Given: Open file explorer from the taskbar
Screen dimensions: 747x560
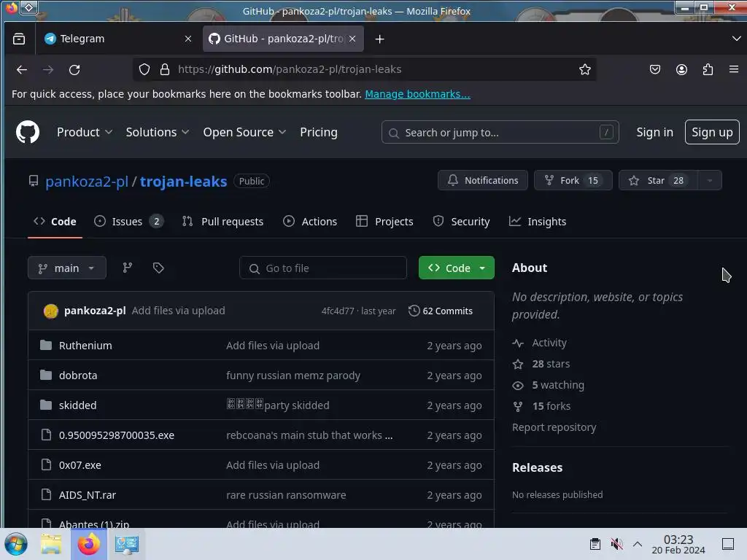Looking at the screenshot, I should coord(51,544).
